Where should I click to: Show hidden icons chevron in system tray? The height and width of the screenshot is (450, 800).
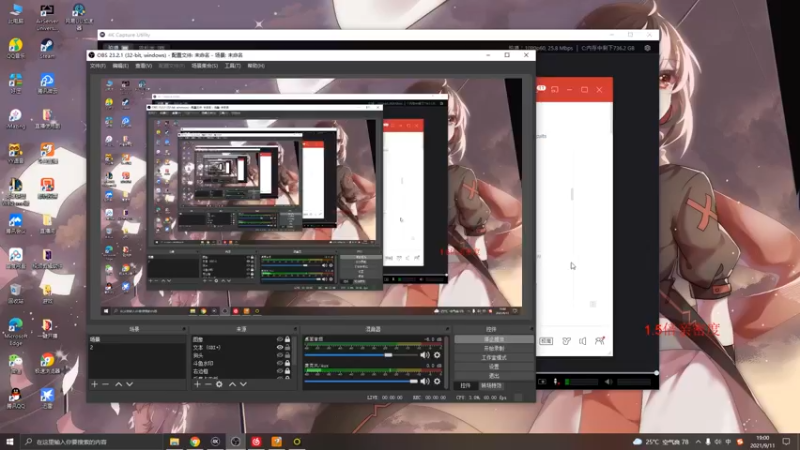click(698, 442)
